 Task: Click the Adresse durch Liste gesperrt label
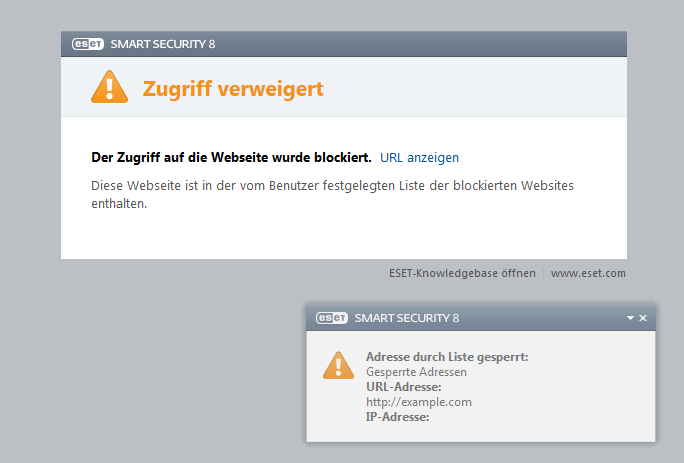point(447,357)
